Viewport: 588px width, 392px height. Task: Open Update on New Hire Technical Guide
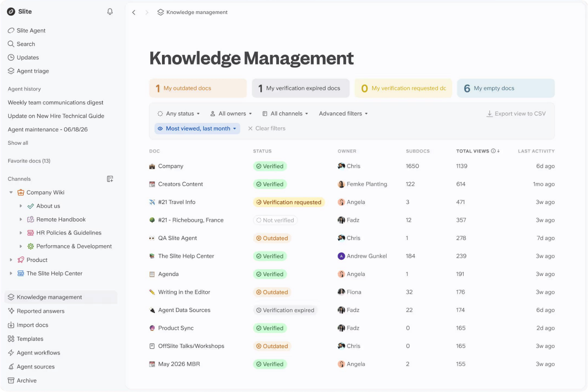[x=56, y=116]
